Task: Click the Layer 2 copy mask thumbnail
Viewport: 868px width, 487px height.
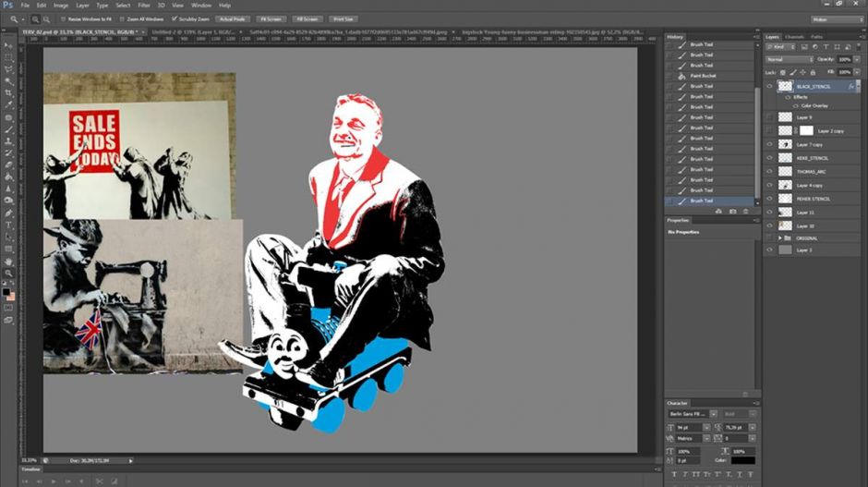Action: point(806,130)
